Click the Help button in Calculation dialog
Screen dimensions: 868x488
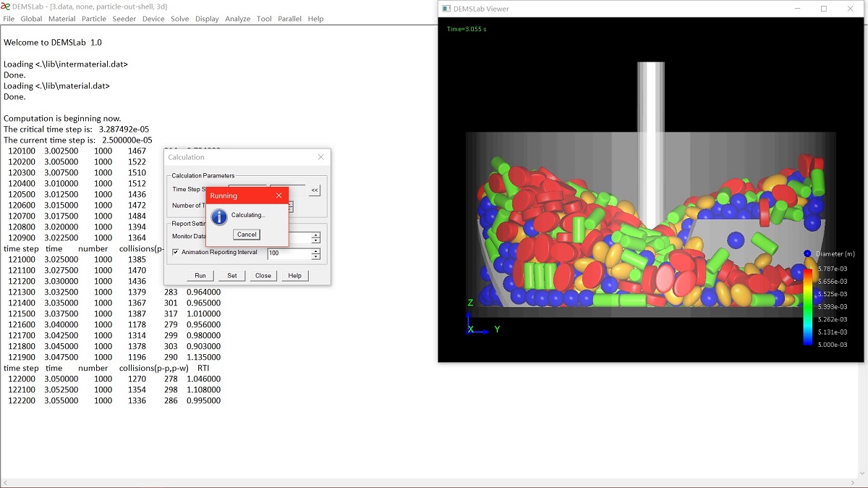coord(295,275)
